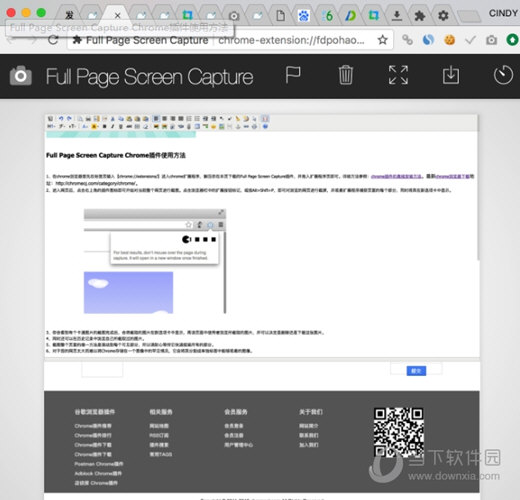Image resolution: width=520 pixels, height=500 pixels.
Task: Click the puzzle-piece extension info chip in the address bar
Action: [x=140, y=40]
